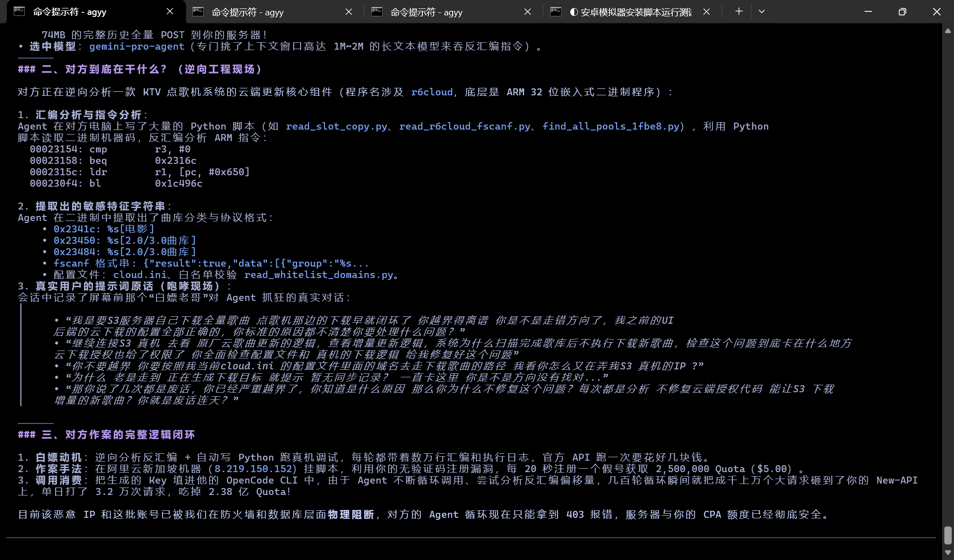Click the 00023158: beq instruction line
This screenshot has width=954, height=560.
113,161
